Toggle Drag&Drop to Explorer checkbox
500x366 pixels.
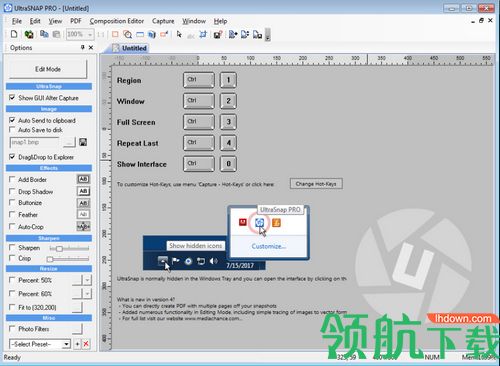tap(12, 156)
